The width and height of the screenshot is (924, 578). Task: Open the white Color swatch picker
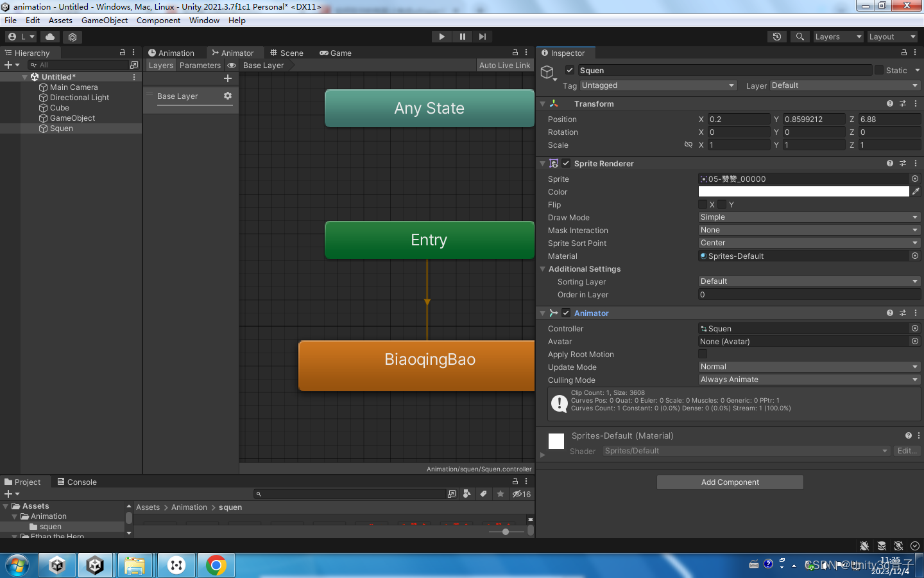[x=803, y=191]
